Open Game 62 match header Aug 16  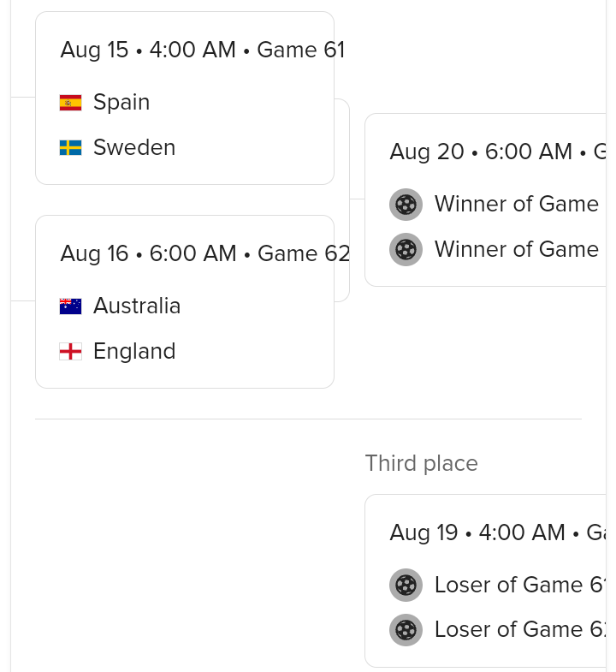pyautogui.click(x=204, y=253)
